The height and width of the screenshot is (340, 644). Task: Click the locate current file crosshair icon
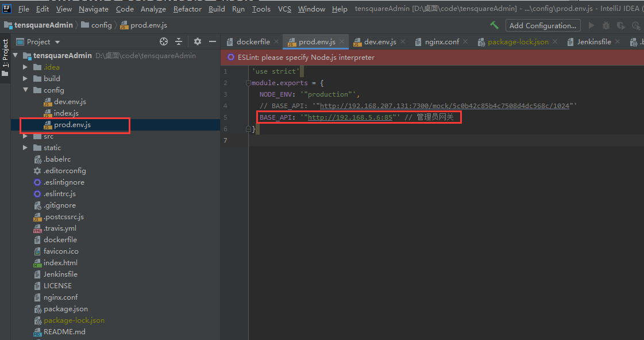(164, 41)
